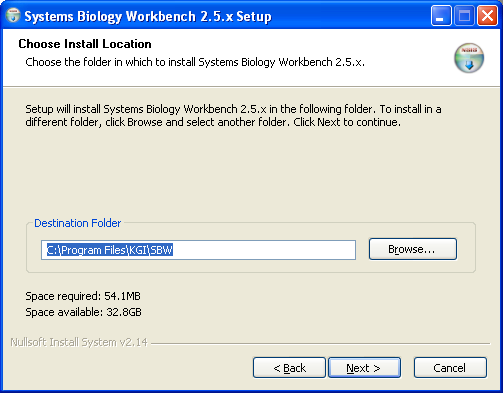Click the 'Nullsoft Install System v2.14' text
The width and height of the screenshot is (503, 393).
[x=79, y=342]
